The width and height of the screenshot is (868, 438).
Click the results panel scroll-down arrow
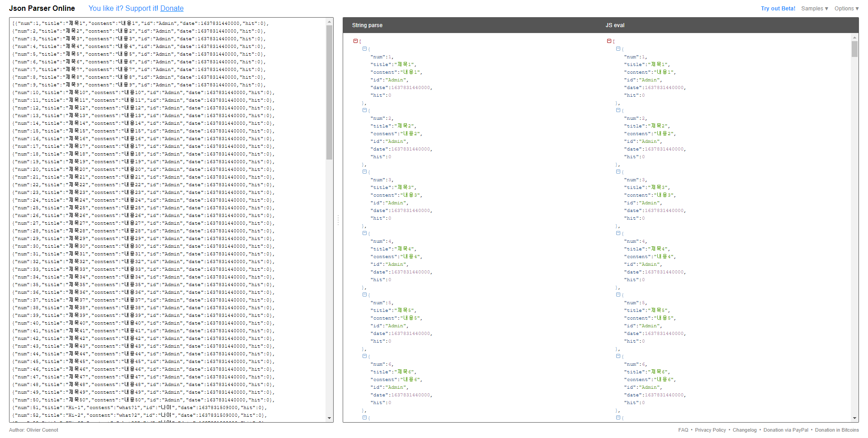click(854, 418)
